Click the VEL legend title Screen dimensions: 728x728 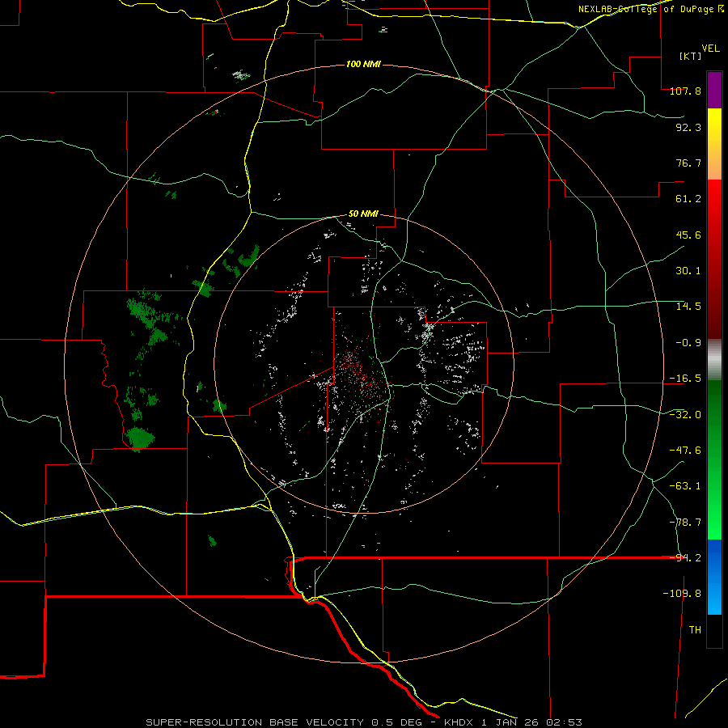coord(710,49)
